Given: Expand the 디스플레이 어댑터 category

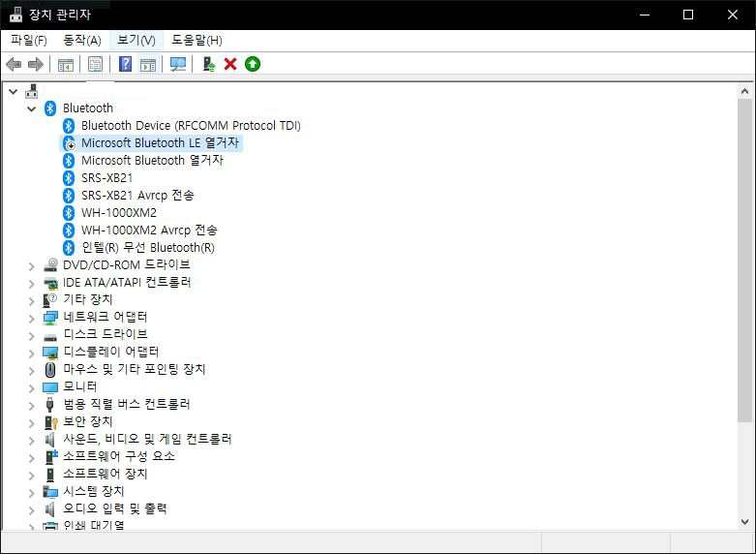Looking at the screenshot, I should pyautogui.click(x=31, y=353).
